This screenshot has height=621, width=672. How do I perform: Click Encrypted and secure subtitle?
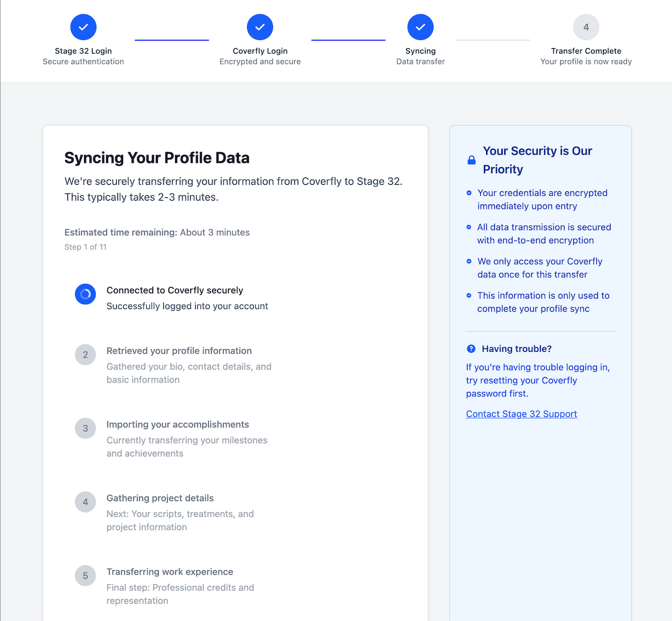coord(260,61)
